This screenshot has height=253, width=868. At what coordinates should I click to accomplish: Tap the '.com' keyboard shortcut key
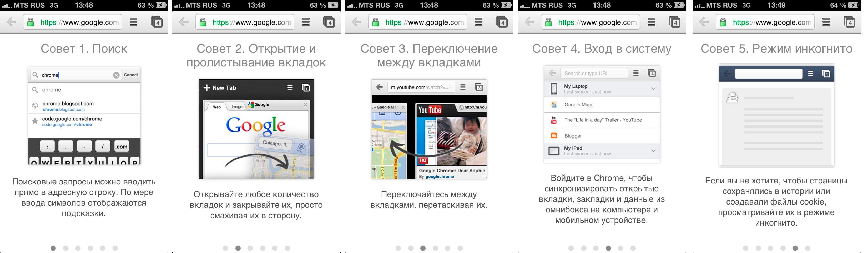tap(121, 147)
